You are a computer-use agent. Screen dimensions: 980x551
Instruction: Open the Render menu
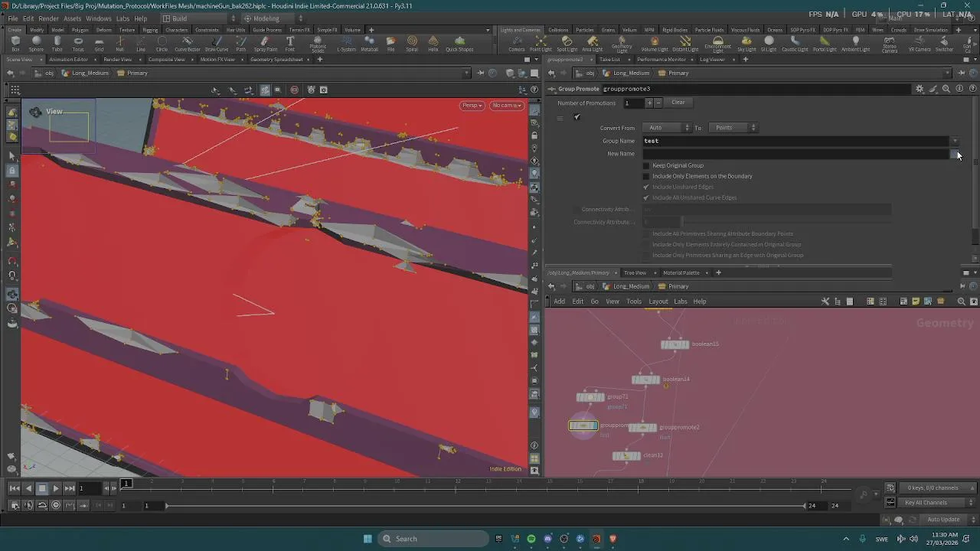48,18
